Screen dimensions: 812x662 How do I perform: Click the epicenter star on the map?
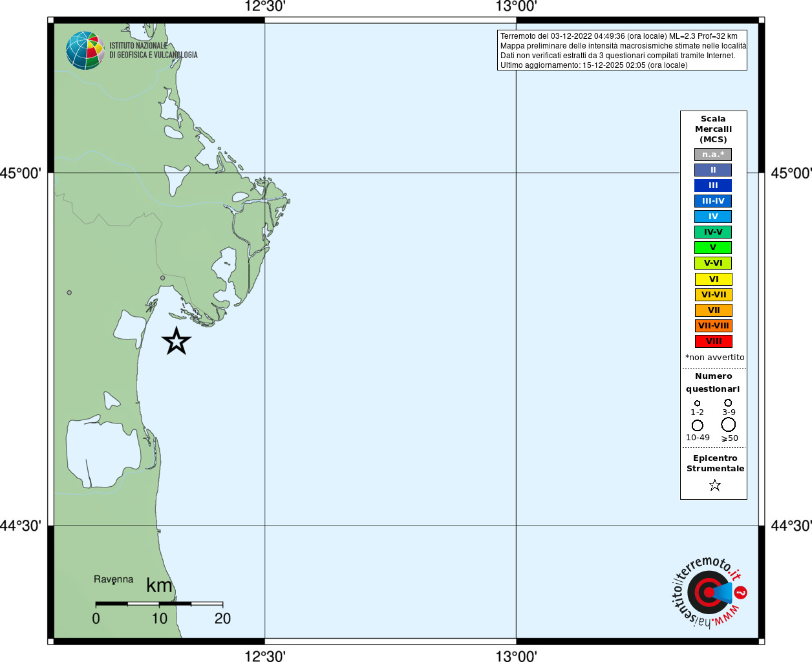(x=176, y=341)
